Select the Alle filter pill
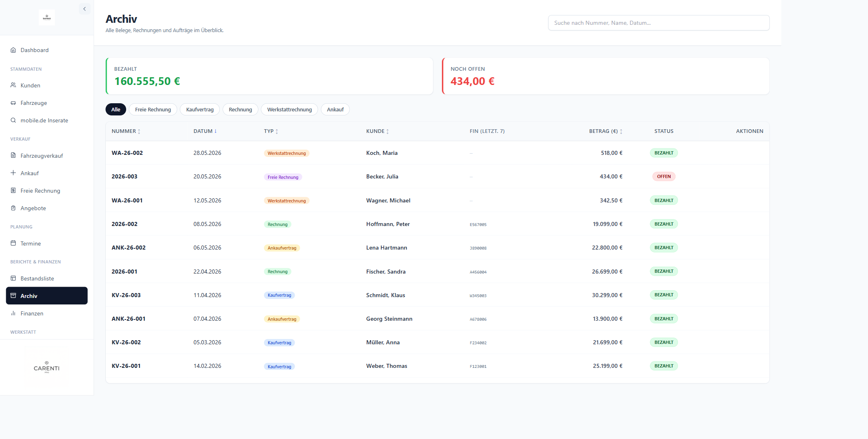 click(x=116, y=109)
